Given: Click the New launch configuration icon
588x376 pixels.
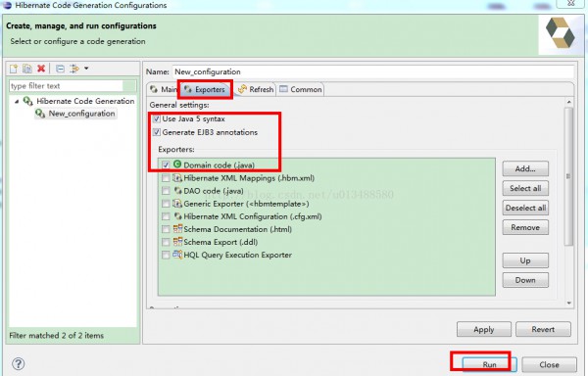Looking at the screenshot, I should [x=14, y=69].
